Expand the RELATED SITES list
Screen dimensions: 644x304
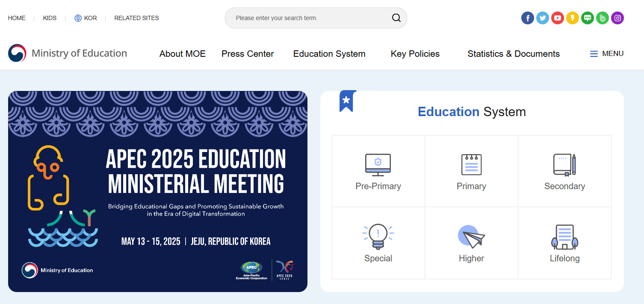pyautogui.click(x=136, y=18)
